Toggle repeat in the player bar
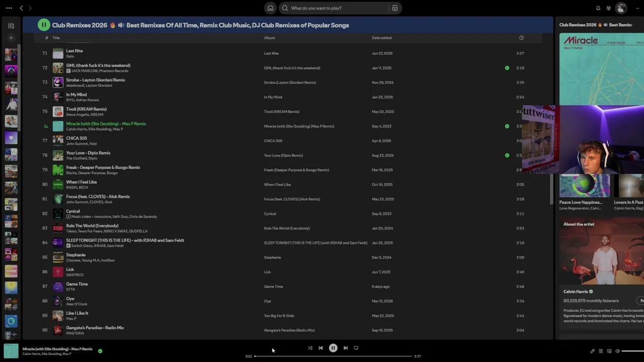644x362 pixels. (x=356, y=348)
